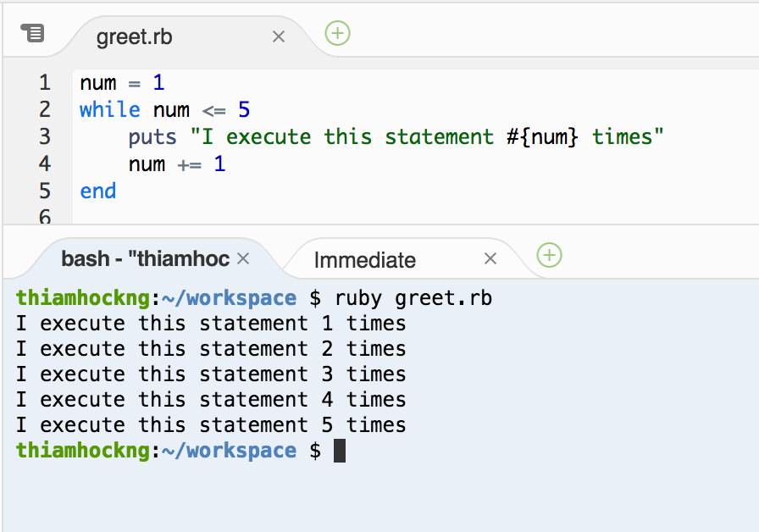
Task: Select the bash - "thiamhoc" terminal tab
Action: 144,258
